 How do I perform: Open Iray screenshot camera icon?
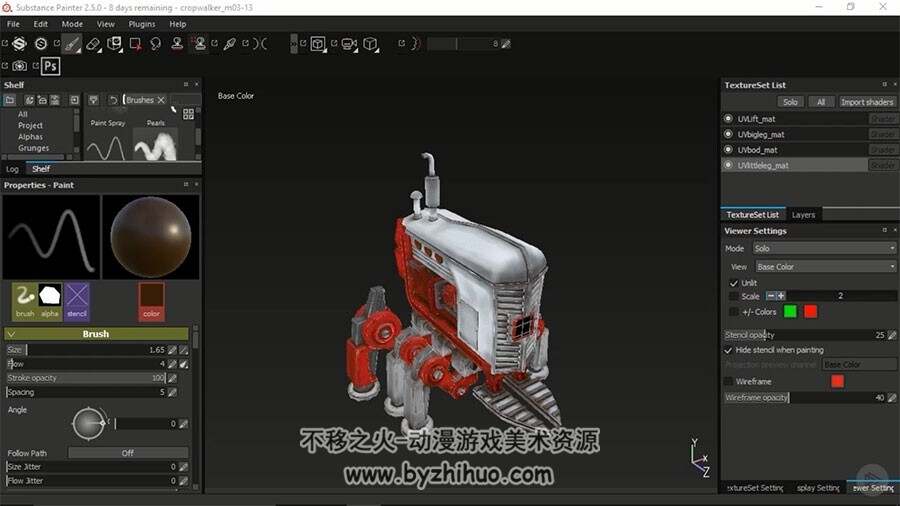20,66
